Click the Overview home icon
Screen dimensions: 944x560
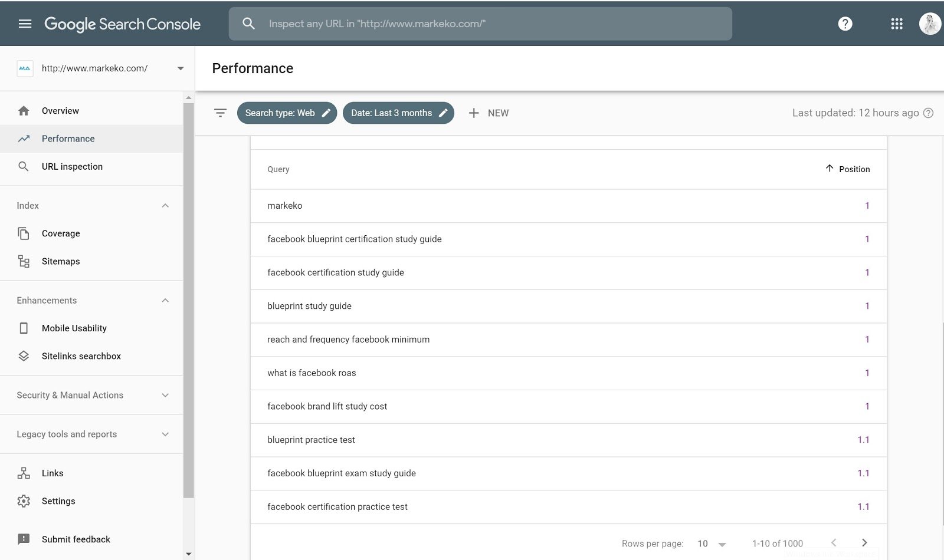click(24, 111)
